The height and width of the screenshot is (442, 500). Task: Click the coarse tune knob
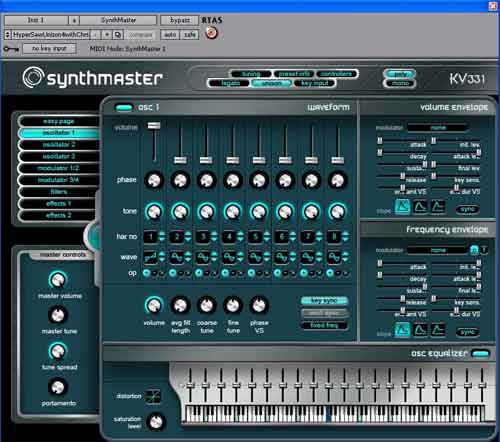[x=207, y=305]
